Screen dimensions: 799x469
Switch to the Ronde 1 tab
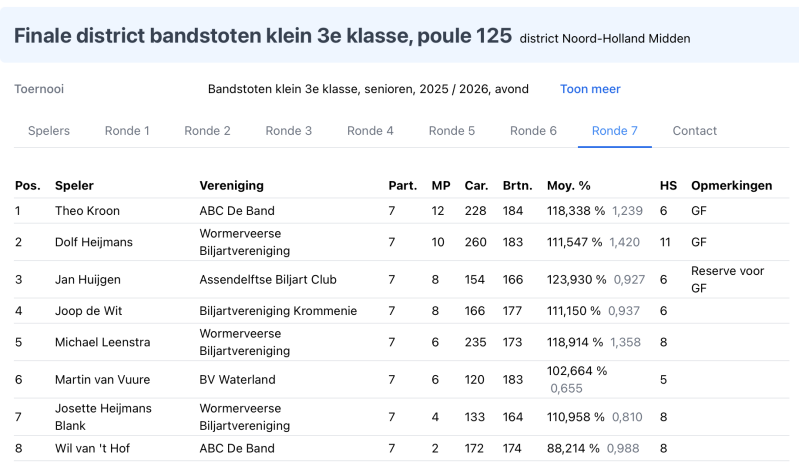coord(127,131)
